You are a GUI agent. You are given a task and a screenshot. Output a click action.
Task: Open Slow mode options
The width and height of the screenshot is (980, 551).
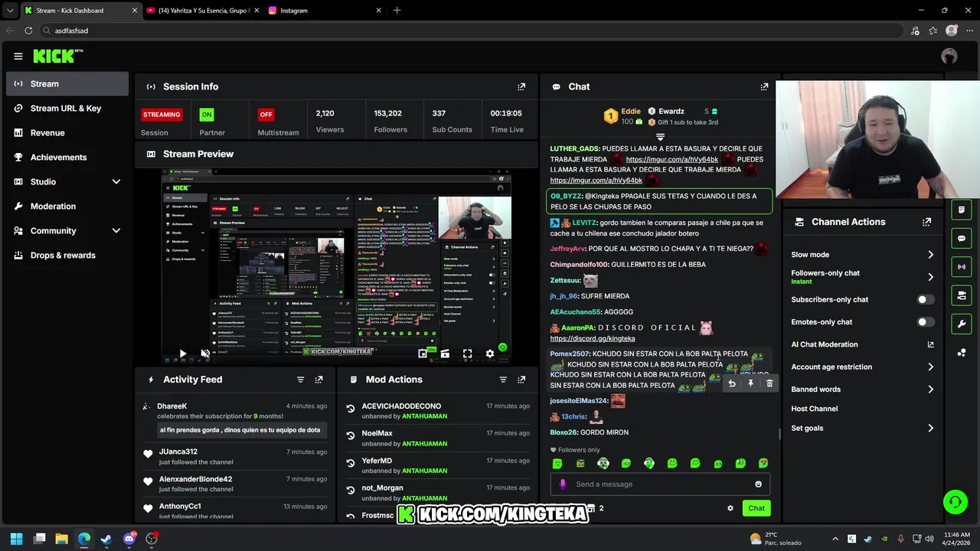pyautogui.click(x=863, y=255)
